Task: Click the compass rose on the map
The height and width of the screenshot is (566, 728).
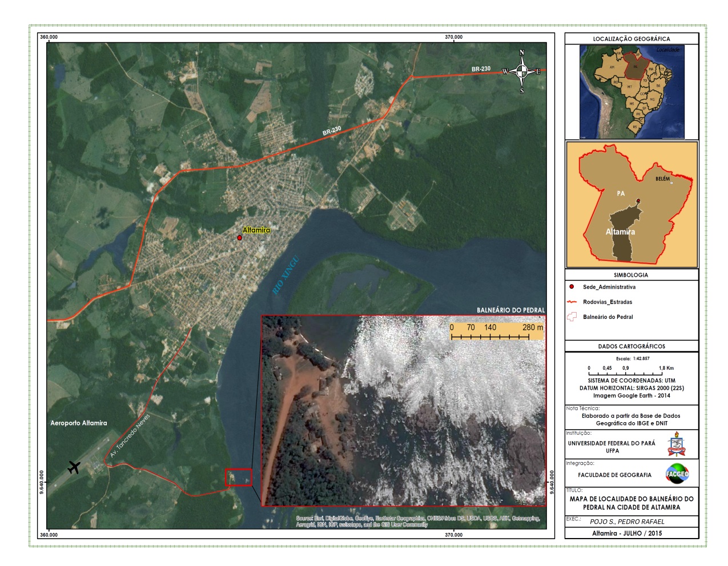Action: tap(521, 71)
